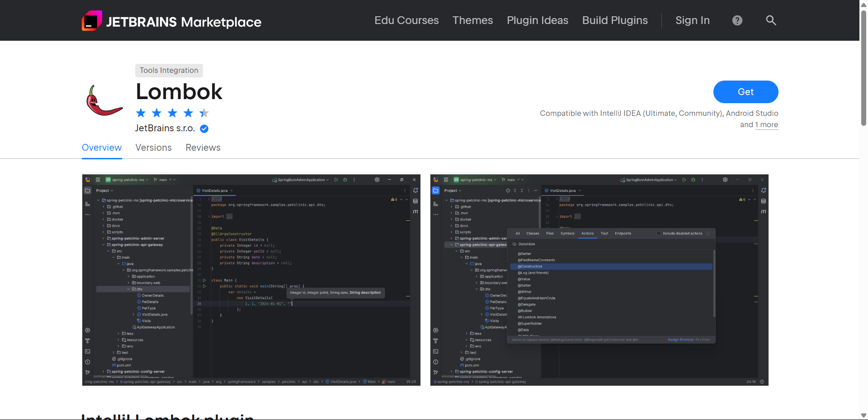This screenshot has height=420, width=868.
Task: Open the help question mark icon
Action: pos(737,20)
